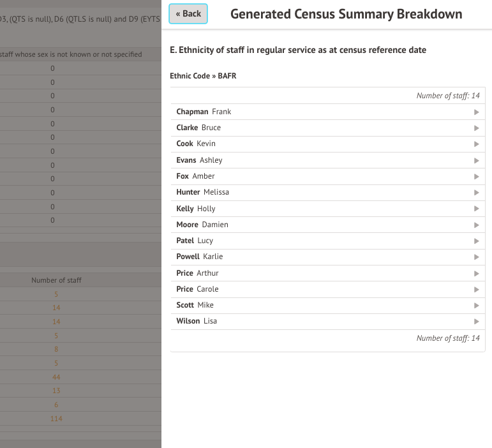Click the 114 total staff count
This screenshot has width=492, height=448.
[x=56, y=419]
